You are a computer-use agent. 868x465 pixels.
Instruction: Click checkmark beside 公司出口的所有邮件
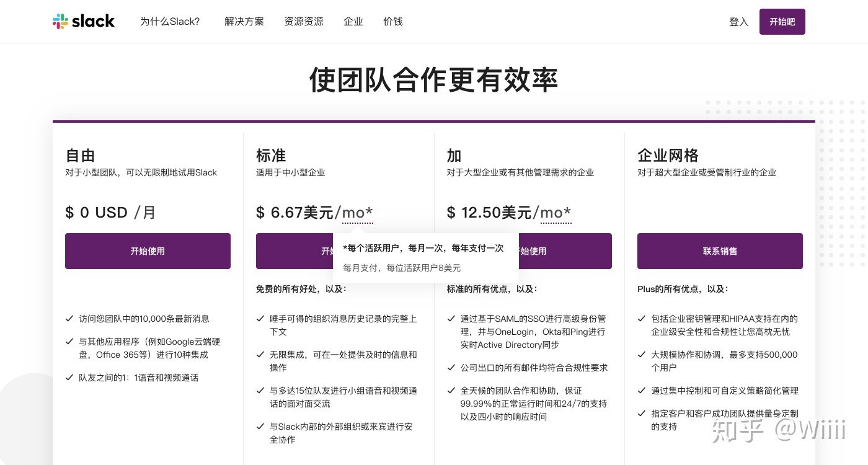point(451,368)
